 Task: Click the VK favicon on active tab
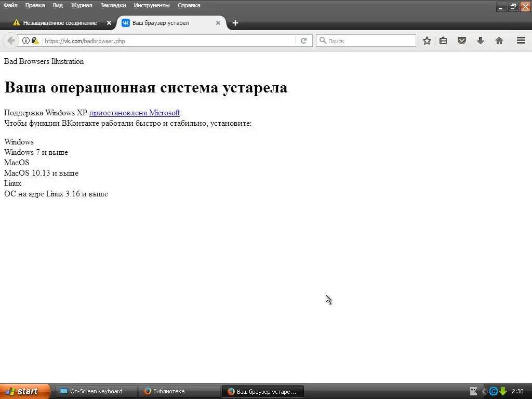pos(126,23)
